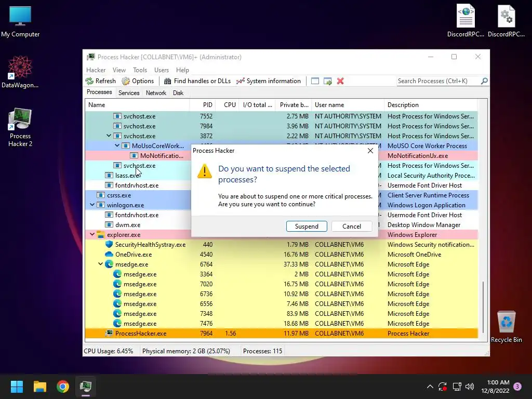Switch to the Network tab
Viewport: 532px width, 399px height.
[156, 93]
